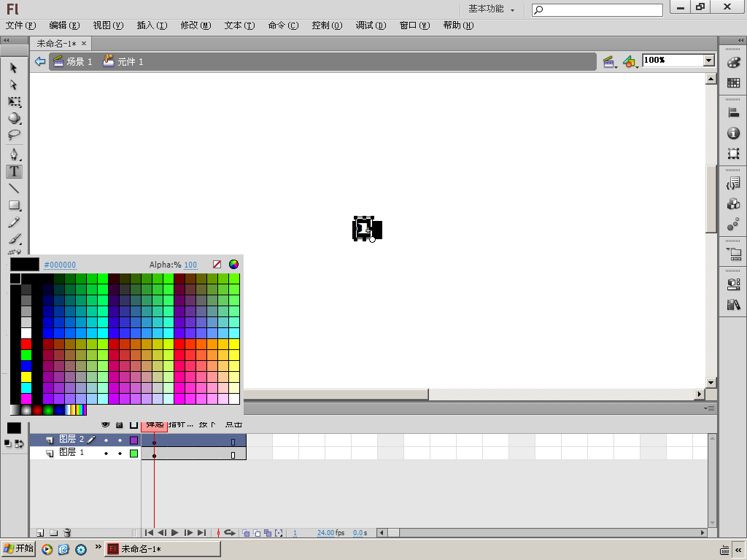This screenshot has height=560, width=747.
Task: Select the Rectangle tool
Action: 15,205
